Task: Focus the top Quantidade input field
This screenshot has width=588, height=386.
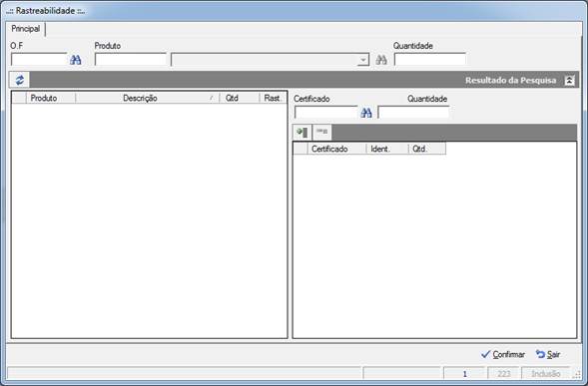Action: click(430, 60)
